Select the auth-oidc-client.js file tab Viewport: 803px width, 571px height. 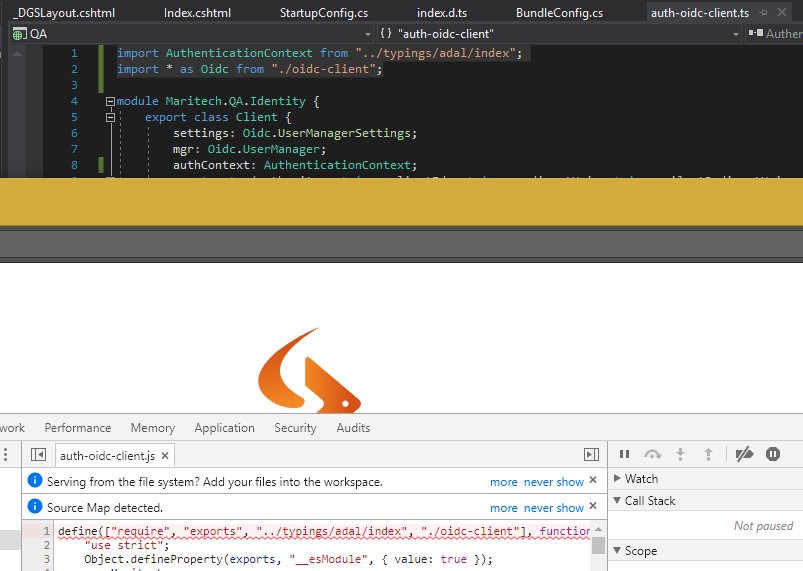coord(108,456)
